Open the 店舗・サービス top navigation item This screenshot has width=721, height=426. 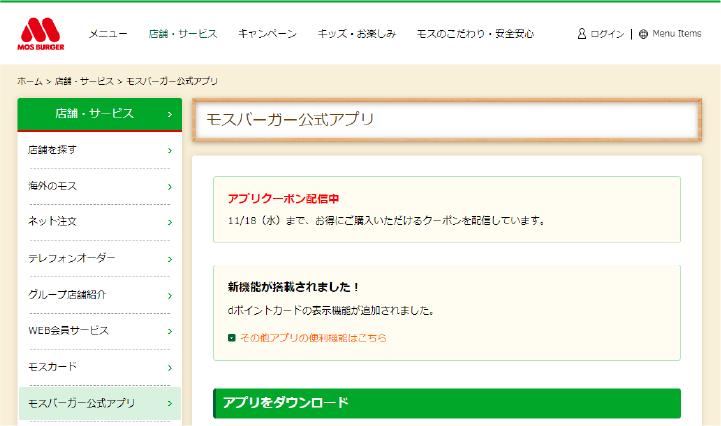(x=183, y=34)
